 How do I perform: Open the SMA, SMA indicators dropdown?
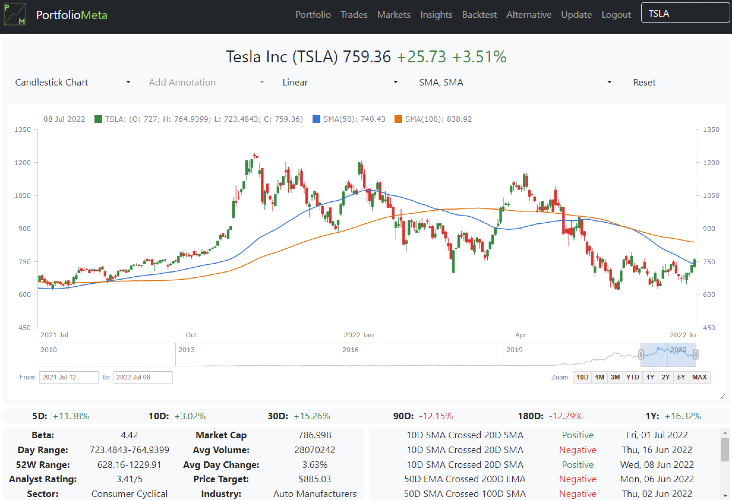pyautogui.click(x=515, y=82)
